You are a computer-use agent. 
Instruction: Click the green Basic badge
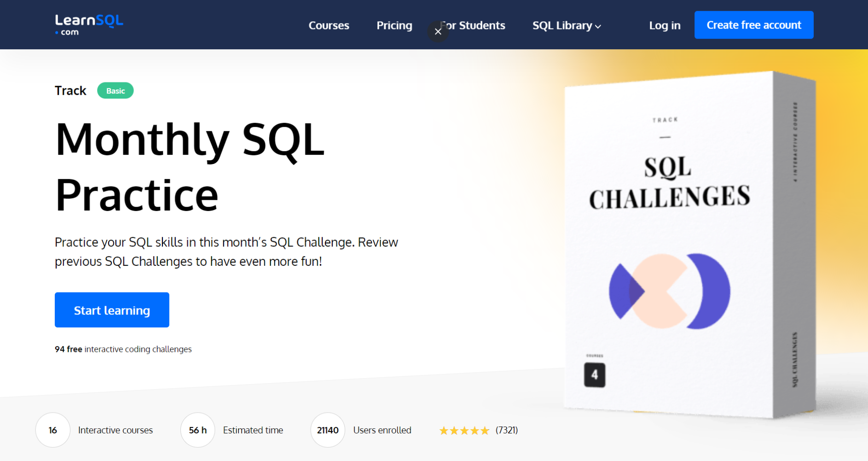pyautogui.click(x=116, y=91)
